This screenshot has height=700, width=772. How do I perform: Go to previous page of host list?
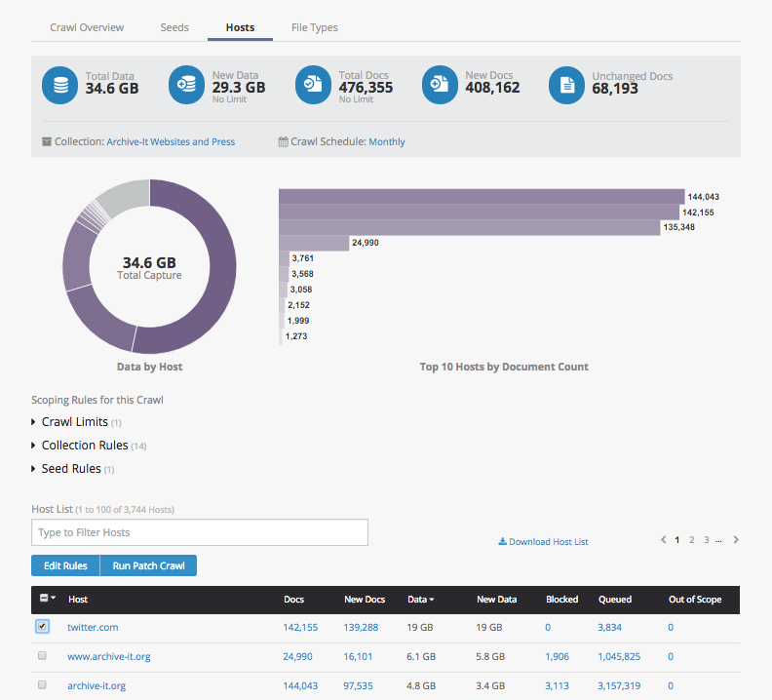[x=664, y=539]
